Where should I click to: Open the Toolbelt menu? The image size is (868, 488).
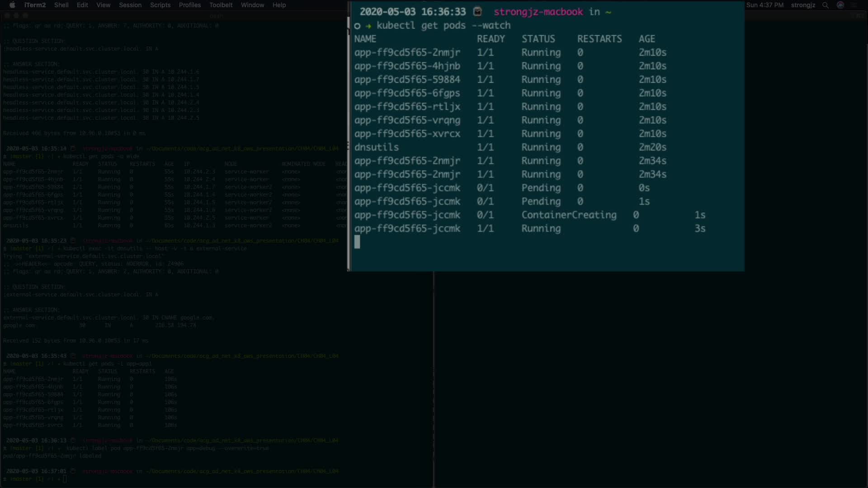point(221,5)
